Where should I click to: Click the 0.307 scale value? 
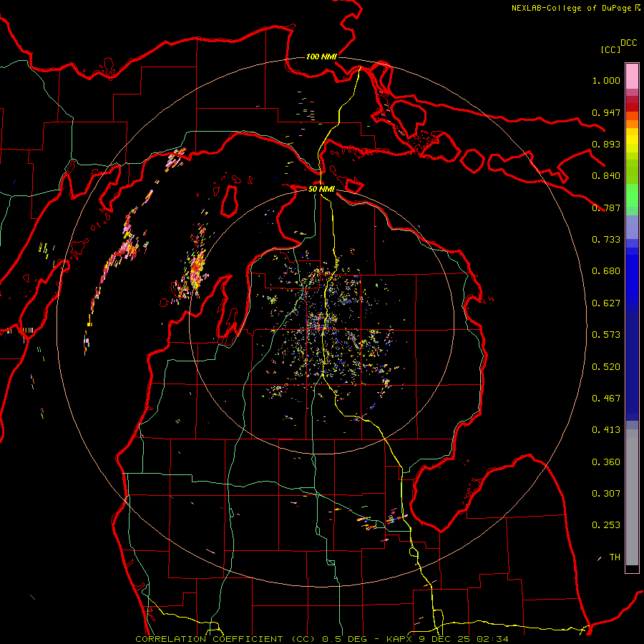(x=606, y=494)
